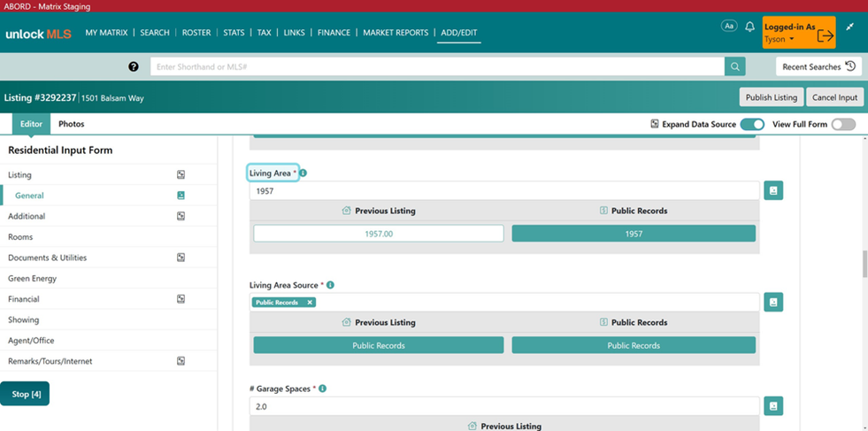Screen dimensions: 868x431
Task: Click the data source icon next to General
Action: 181,195
